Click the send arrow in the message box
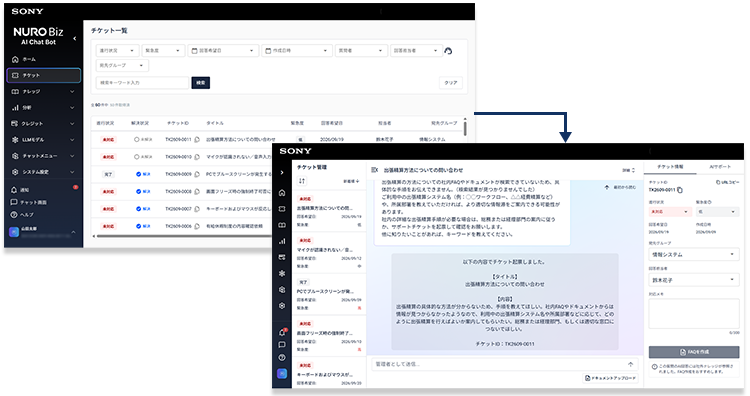 630,364
